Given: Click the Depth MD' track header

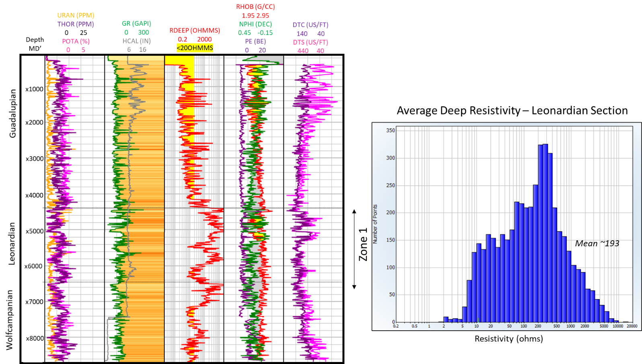Looking at the screenshot, I should coord(35,44).
